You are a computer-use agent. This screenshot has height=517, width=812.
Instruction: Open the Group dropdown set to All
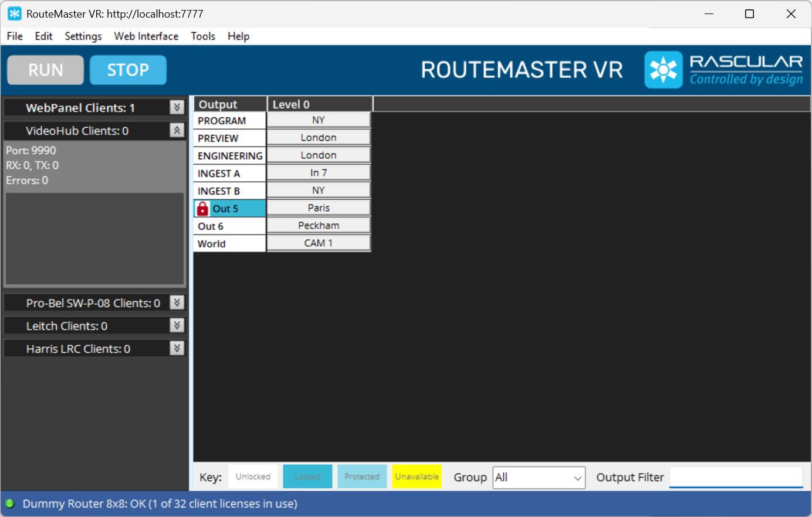pyautogui.click(x=539, y=478)
